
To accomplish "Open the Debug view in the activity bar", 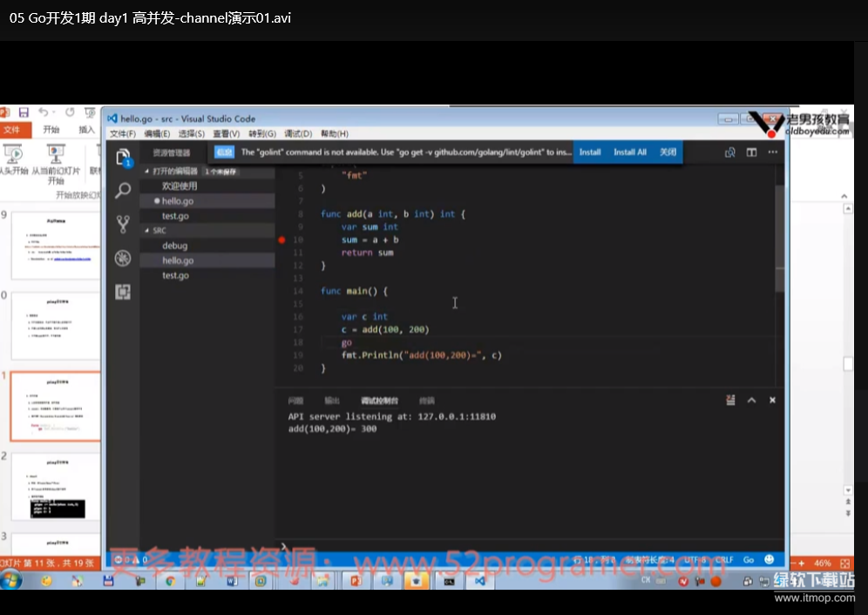I will click(x=123, y=258).
